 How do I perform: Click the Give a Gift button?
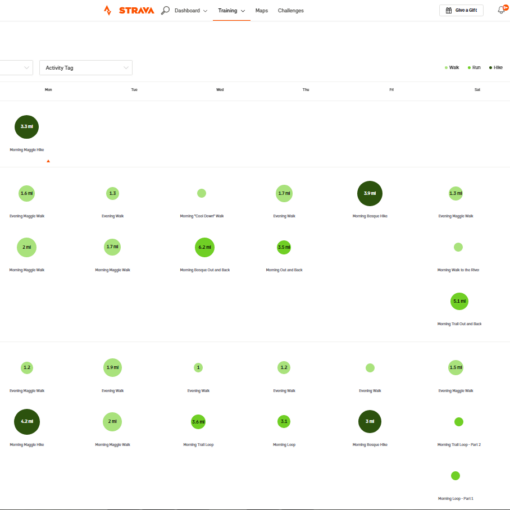tap(461, 10)
